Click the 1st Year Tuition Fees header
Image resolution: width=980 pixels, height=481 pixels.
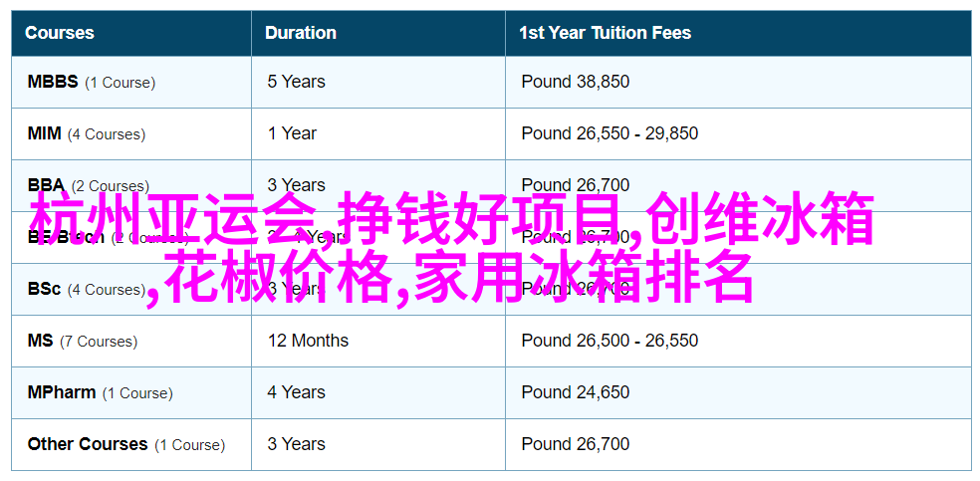point(605,33)
